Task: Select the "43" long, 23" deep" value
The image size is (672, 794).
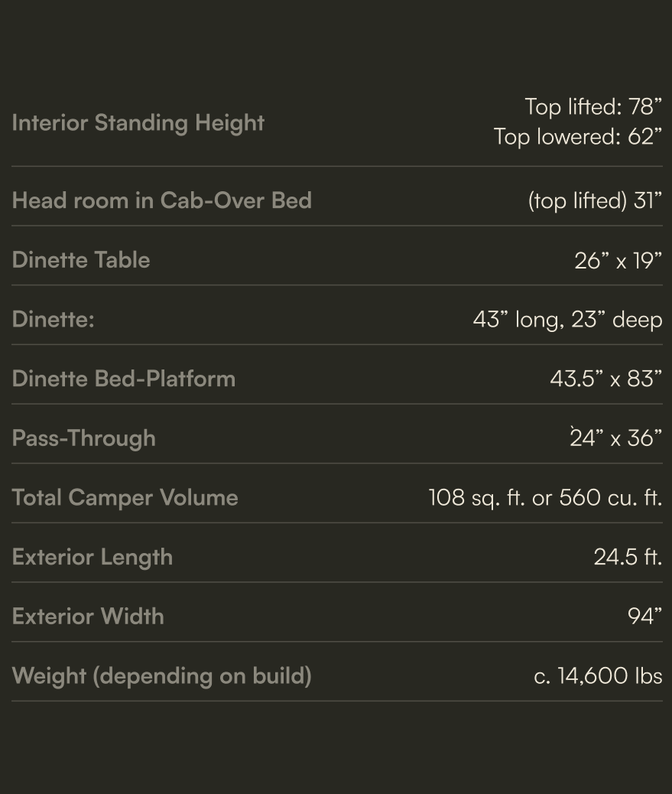Action: (x=567, y=320)
